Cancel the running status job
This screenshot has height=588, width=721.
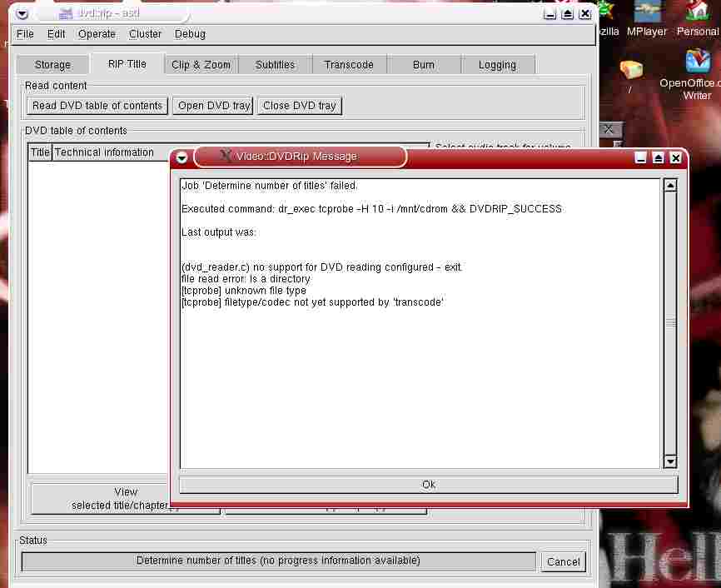click(x=563, y=562)
